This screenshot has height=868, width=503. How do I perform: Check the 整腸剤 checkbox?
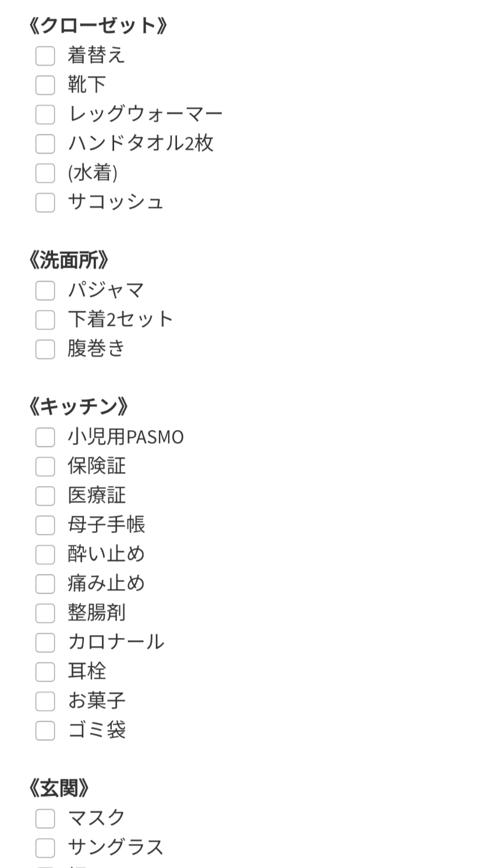[45, 612]
